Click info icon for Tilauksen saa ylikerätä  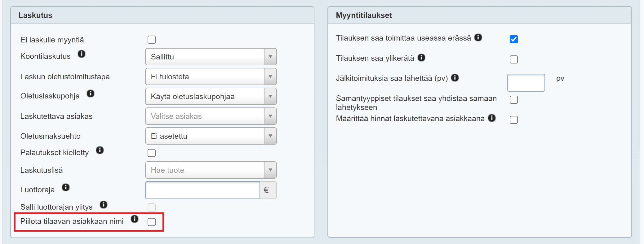[x=421, y=58]
